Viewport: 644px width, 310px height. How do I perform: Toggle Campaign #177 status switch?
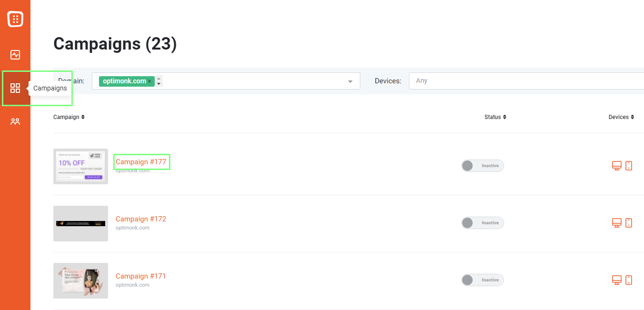pos(482,166)
